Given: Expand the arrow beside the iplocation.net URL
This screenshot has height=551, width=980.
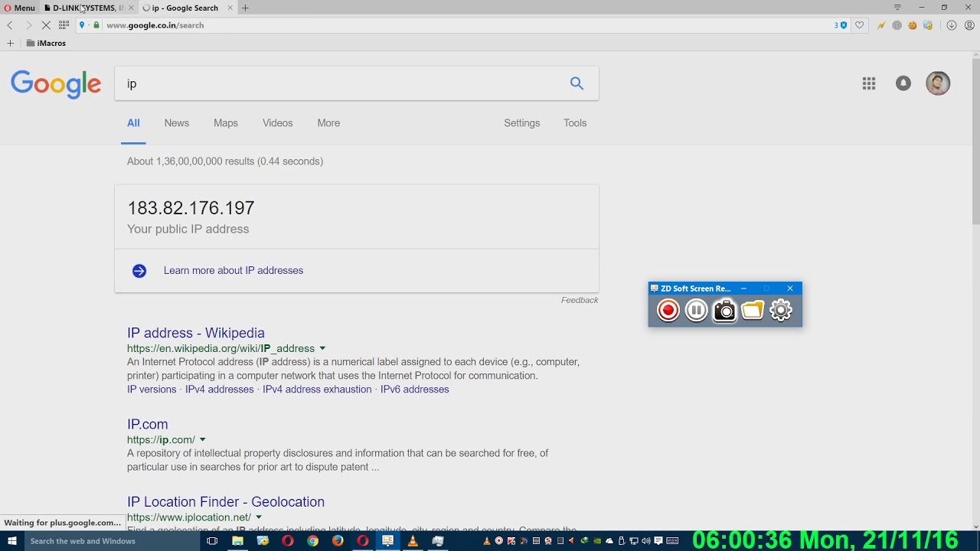Looking at the screenshot, I should coord(259,518).
